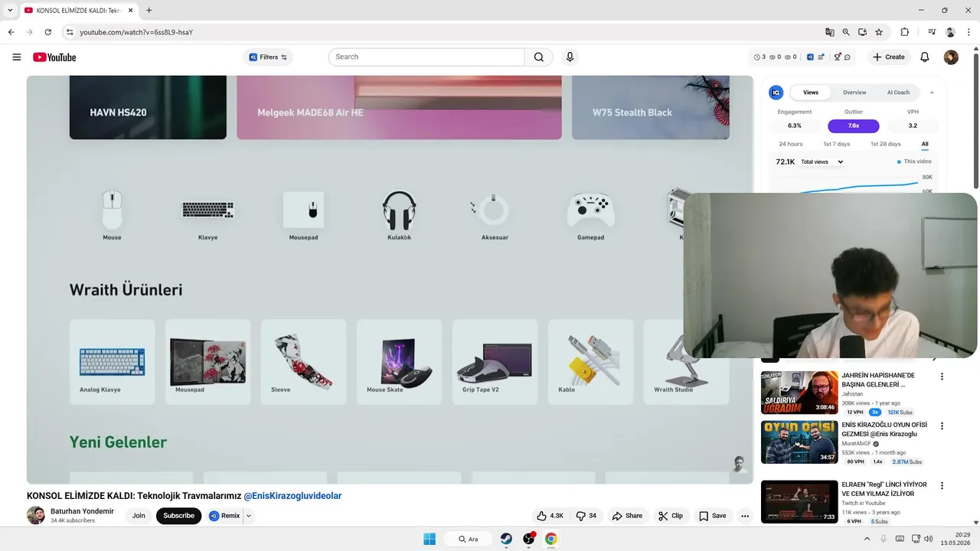Open the media control playlist icon

click(x=932, y=32)
